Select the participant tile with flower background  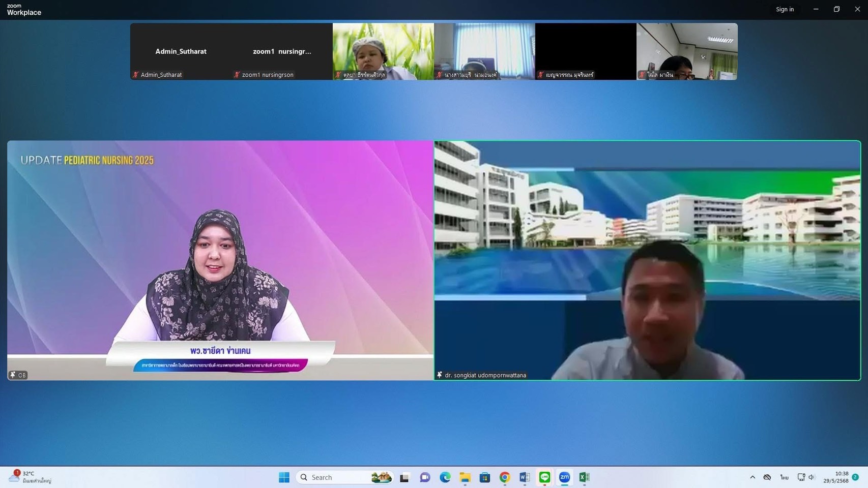[x=383, y=51]
